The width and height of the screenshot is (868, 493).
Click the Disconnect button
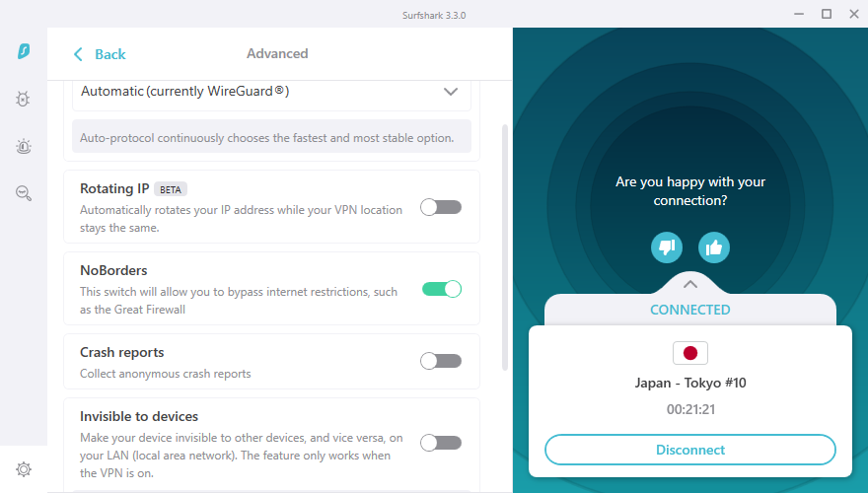[x=690, y=450]
